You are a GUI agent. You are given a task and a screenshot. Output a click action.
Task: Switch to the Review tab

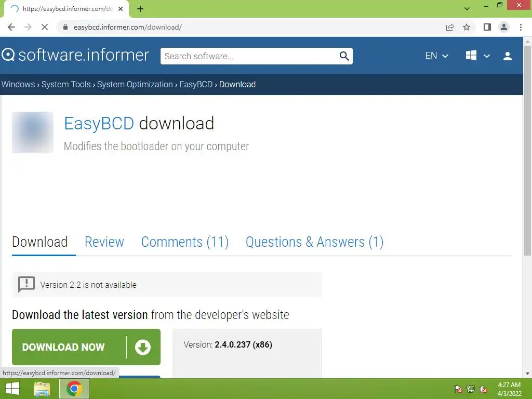pyautogui.click(x=104, y=242)
